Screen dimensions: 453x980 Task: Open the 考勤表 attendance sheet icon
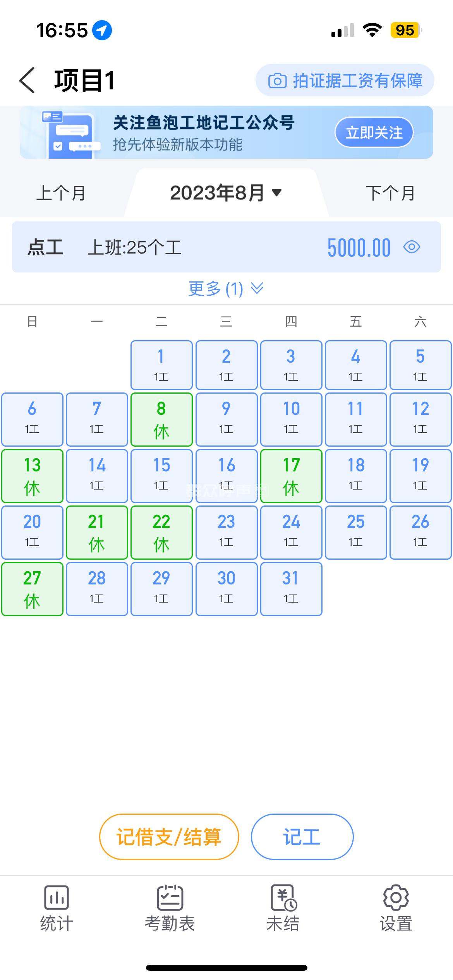coord(170,897)
